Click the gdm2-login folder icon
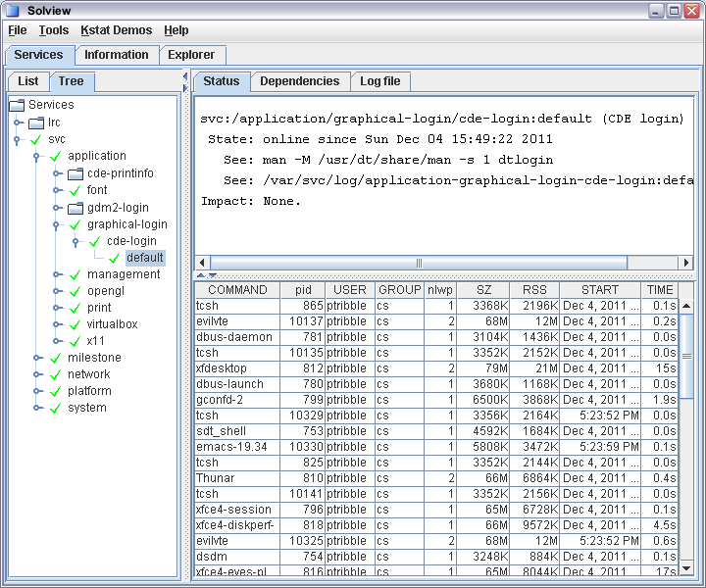Screen dimensions: 706x588 [76, 208]
